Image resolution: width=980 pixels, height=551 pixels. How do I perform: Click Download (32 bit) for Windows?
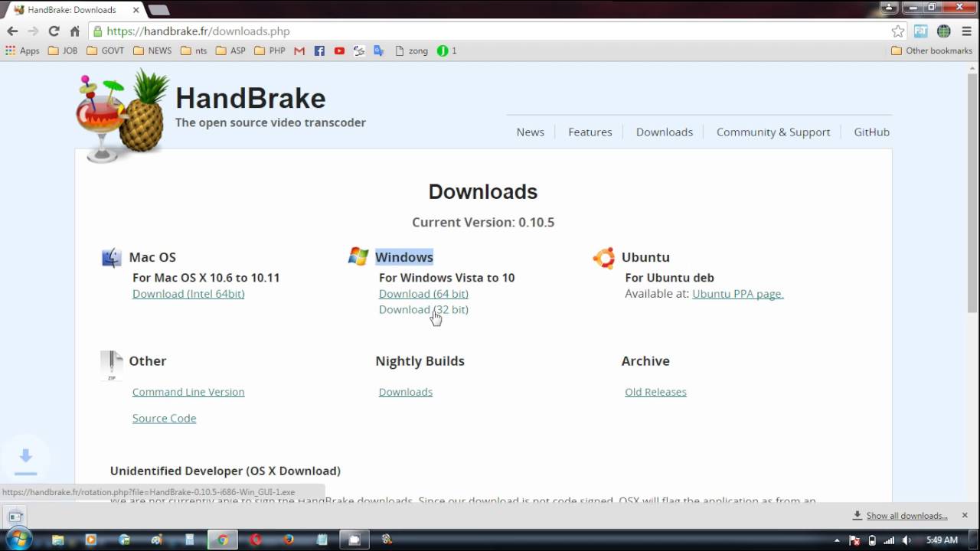(423, 309)
